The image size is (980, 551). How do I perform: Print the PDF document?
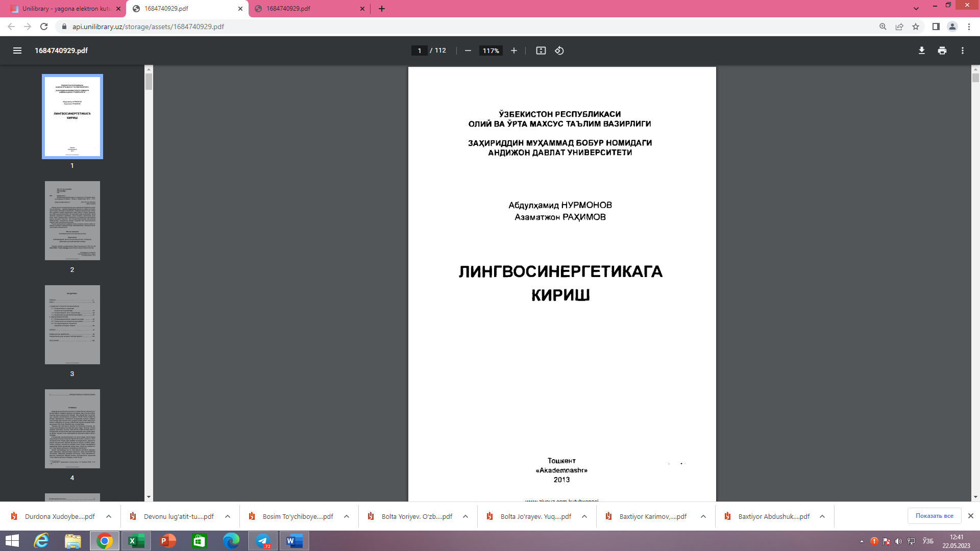pyautogui.click(x=942, y=51)
